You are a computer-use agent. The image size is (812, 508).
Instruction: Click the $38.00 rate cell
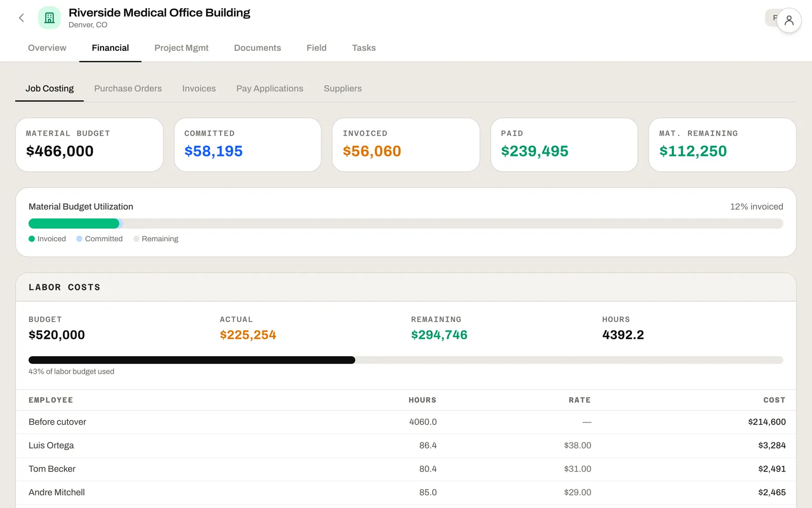point(578,446)
